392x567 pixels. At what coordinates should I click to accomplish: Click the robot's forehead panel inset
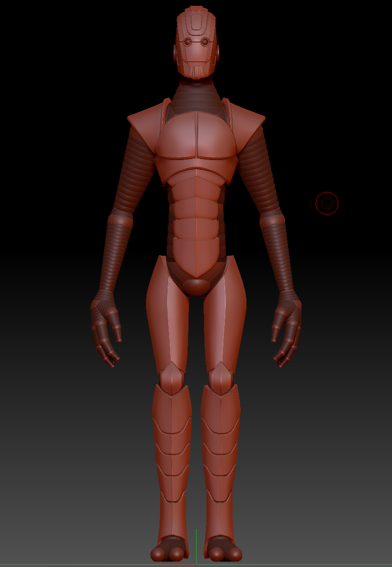pos(196,22)
